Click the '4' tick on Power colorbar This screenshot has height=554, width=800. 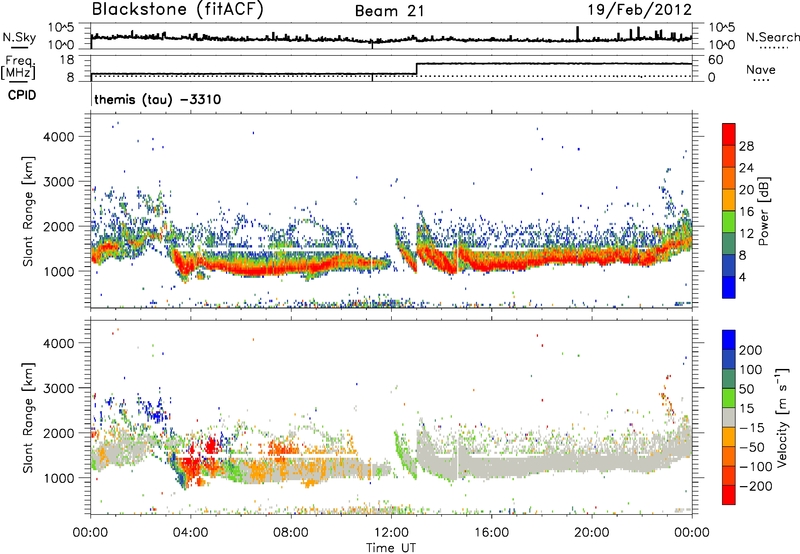pos(742,277)
